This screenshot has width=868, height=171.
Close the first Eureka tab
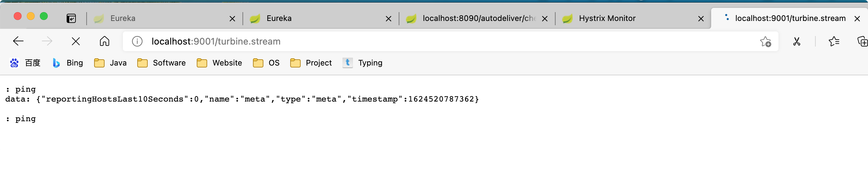[x=232, y=19]
